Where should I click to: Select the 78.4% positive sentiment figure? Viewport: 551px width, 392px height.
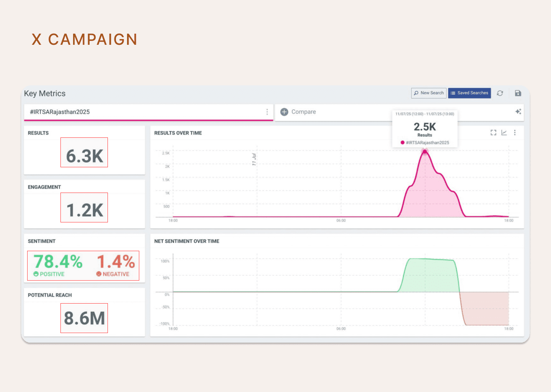58,262
